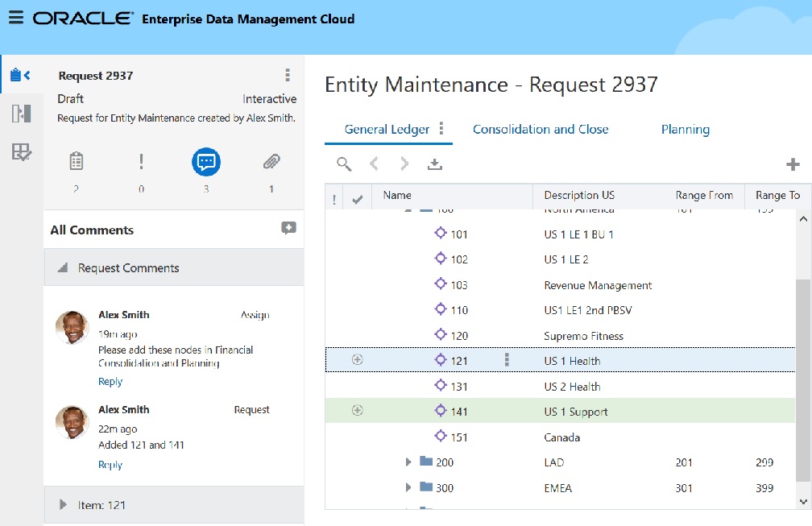Click Alex Smith avatar on Assign comment
812x526 pixels.
tap(72, 327)
